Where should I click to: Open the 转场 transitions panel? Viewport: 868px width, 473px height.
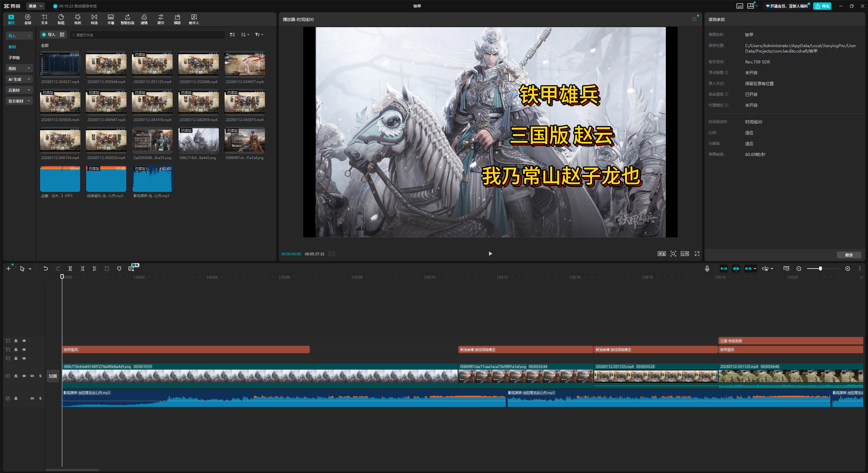pos(94,19)
